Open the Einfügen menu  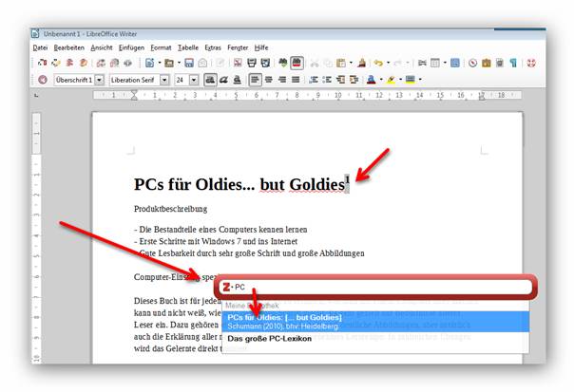coord(131,47)
